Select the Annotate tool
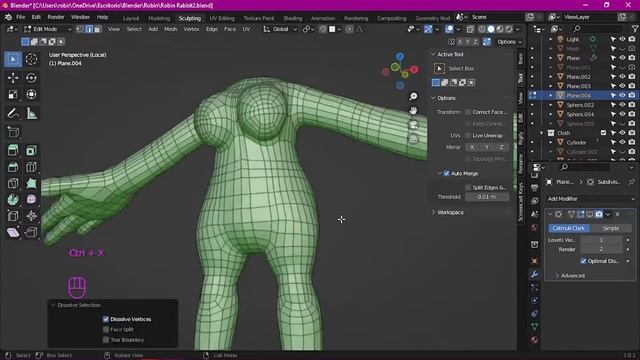Viewport: 640px width, 360px height. [13, 113]
